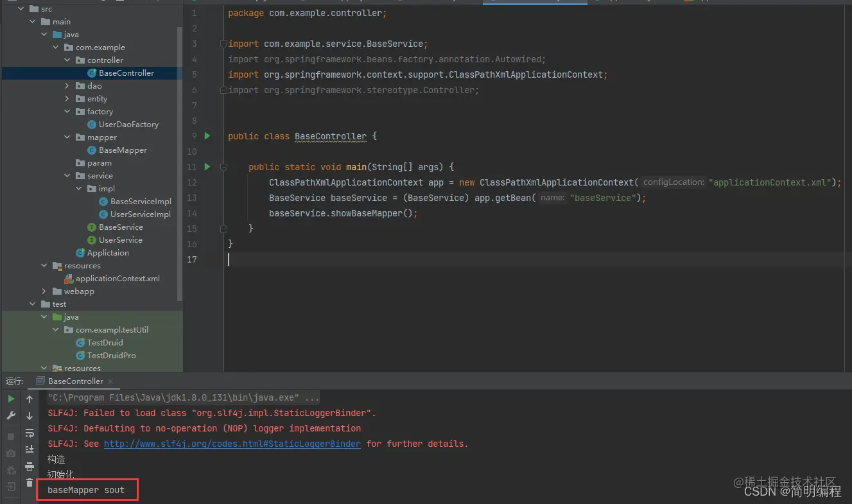Click the stop process square icon

(11, 437)
